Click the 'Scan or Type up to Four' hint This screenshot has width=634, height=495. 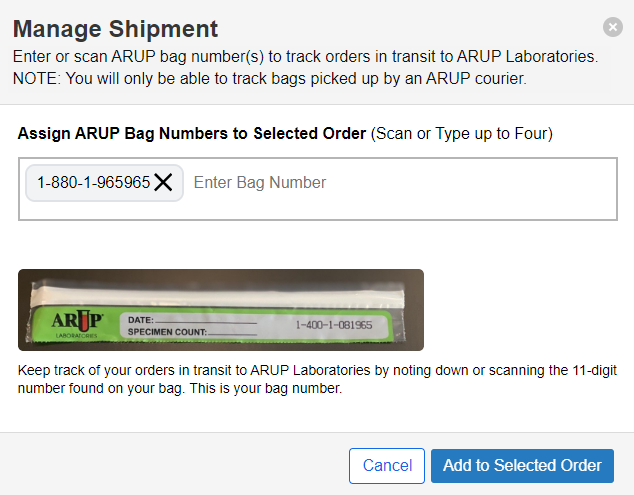(462, 134)
